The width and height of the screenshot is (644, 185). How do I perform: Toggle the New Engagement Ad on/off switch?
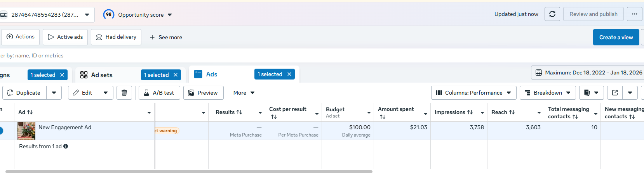[1, 131]
